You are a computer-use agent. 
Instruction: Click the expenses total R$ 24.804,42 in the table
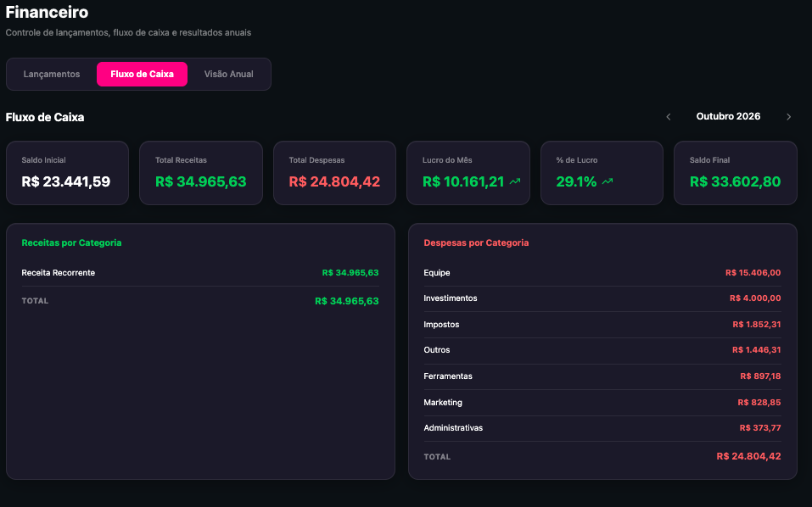(749, 456)
